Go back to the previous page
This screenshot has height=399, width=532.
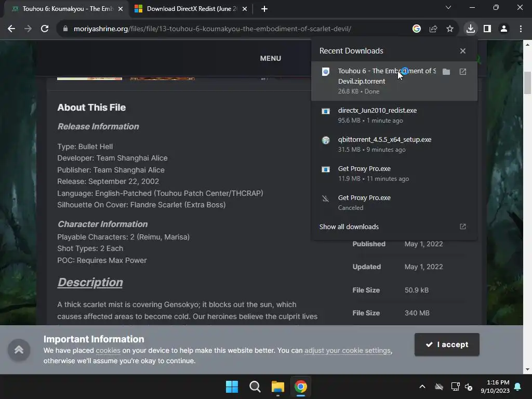[11, 29]
